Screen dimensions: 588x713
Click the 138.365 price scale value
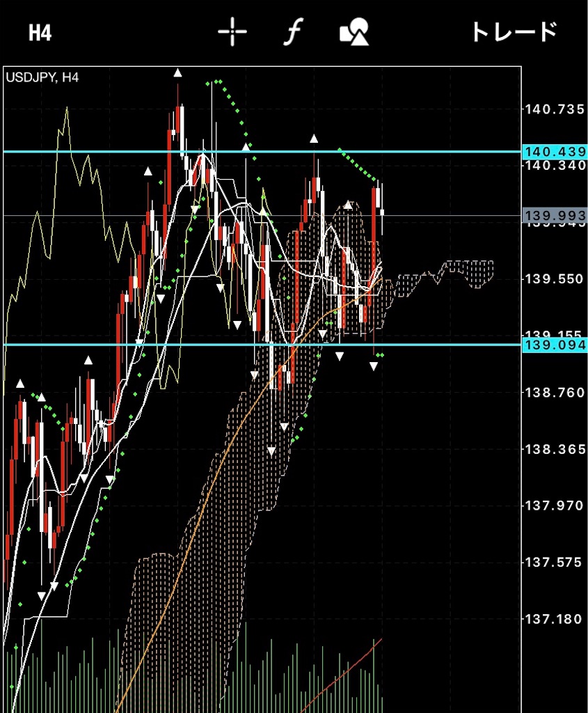[555, 449]
